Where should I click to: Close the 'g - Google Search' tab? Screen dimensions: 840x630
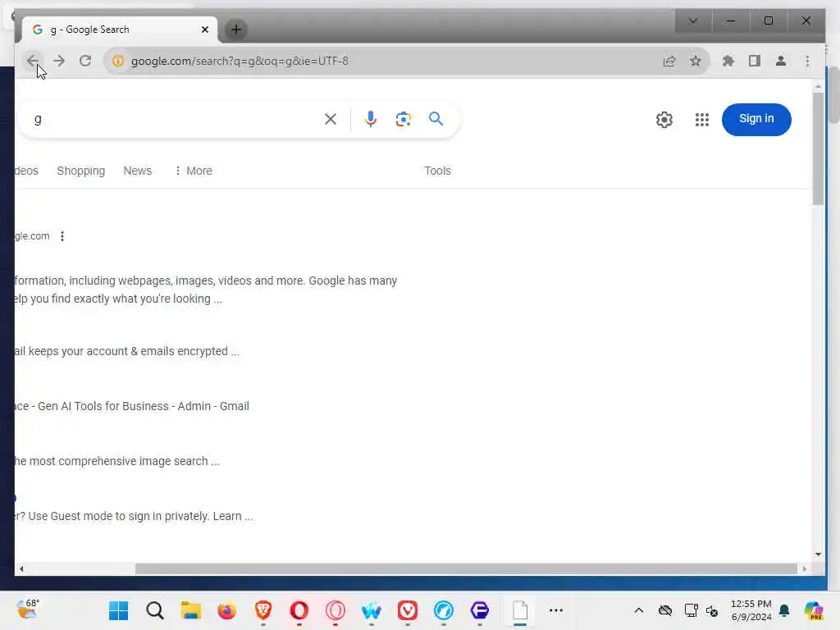[204, 30]
